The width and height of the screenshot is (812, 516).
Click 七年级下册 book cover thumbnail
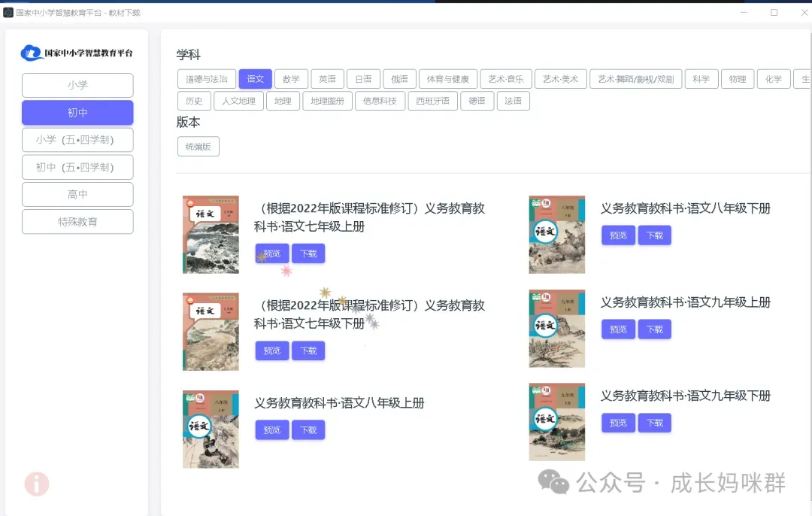click(211, 332)
